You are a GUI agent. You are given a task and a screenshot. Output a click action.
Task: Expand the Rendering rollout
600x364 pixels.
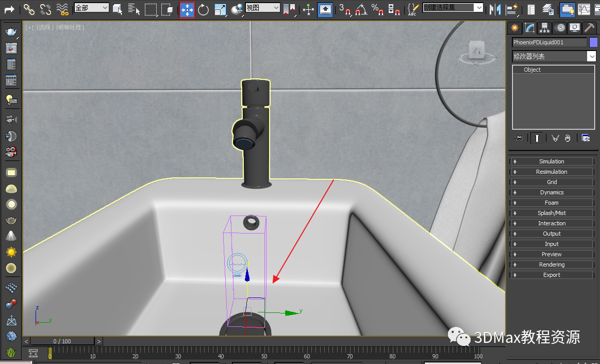552,264
